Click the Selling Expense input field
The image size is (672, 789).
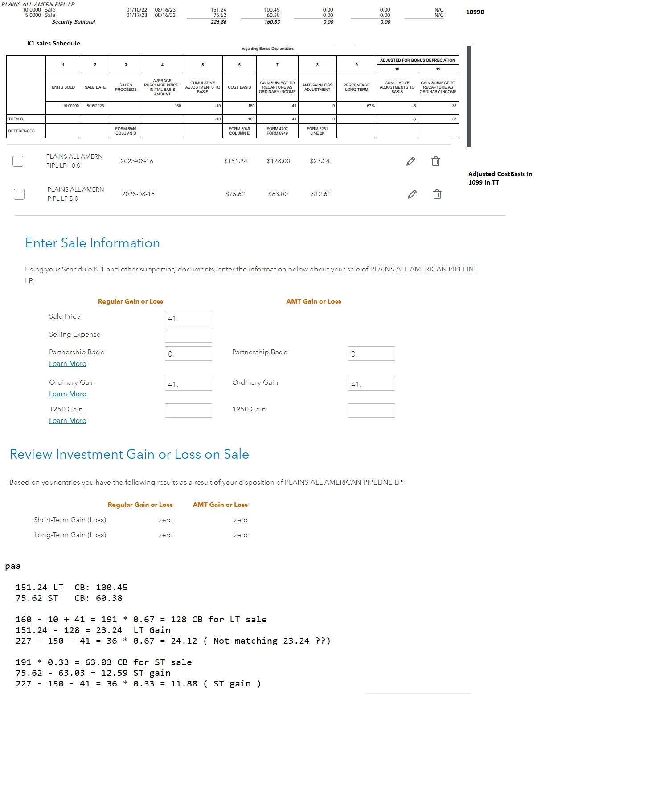point(188,336)
